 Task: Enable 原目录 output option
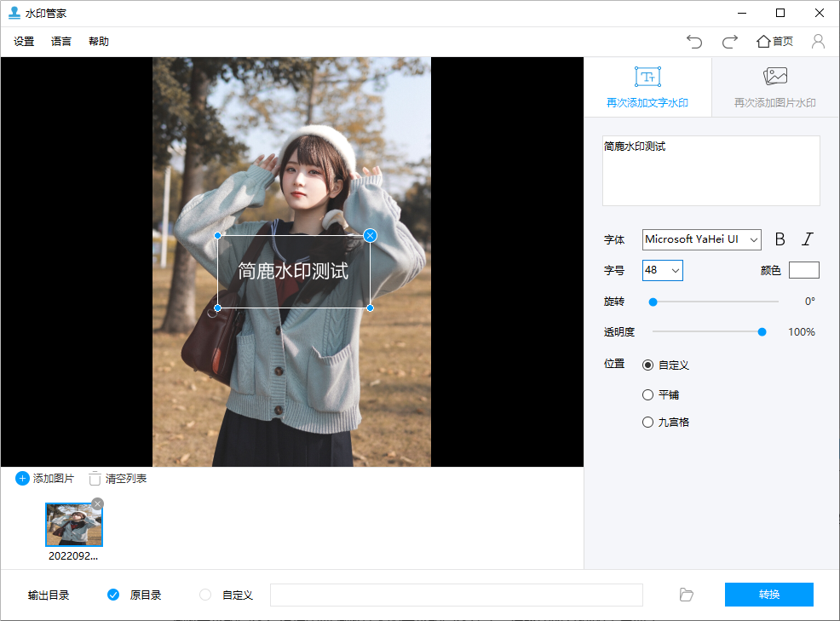tap(113, 595)
